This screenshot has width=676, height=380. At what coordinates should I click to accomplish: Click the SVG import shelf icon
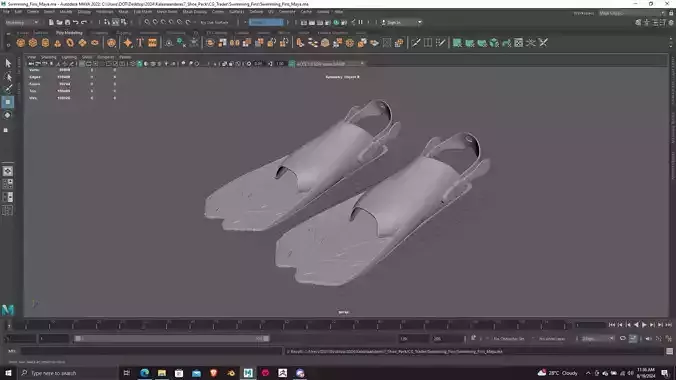point(152,43)
